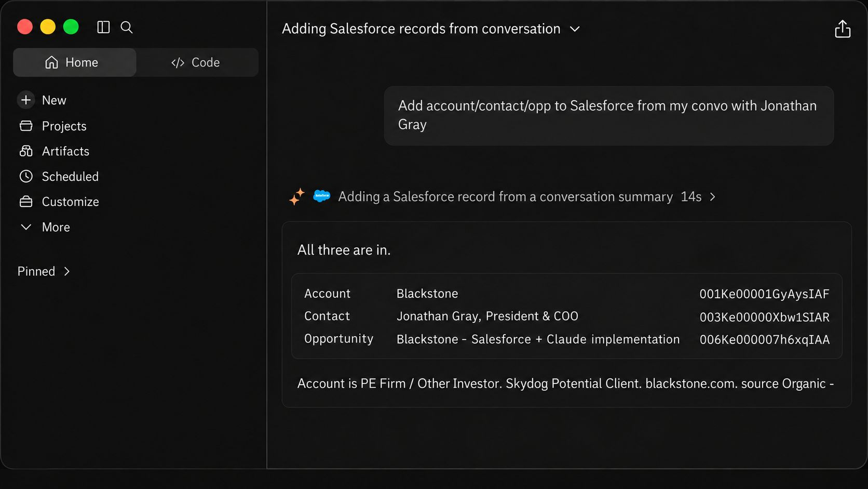Share the conversation via share icon
Viewport: 868px width, 489px height.
(x=843, y=29)
